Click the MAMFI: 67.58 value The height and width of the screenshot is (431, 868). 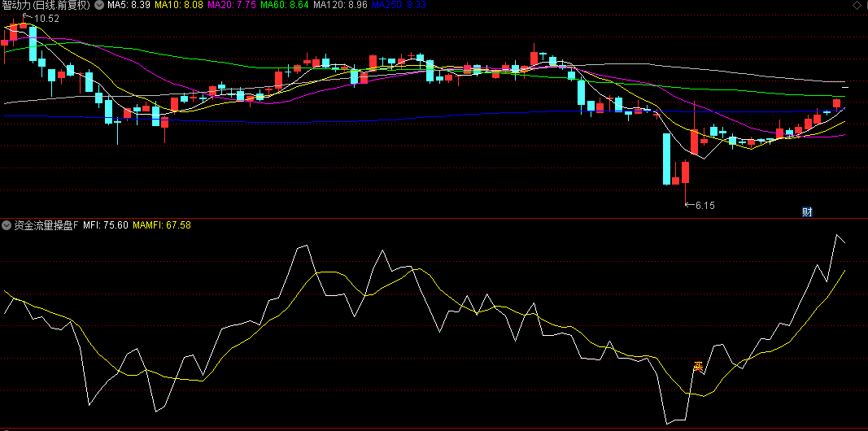coord(162,225)
